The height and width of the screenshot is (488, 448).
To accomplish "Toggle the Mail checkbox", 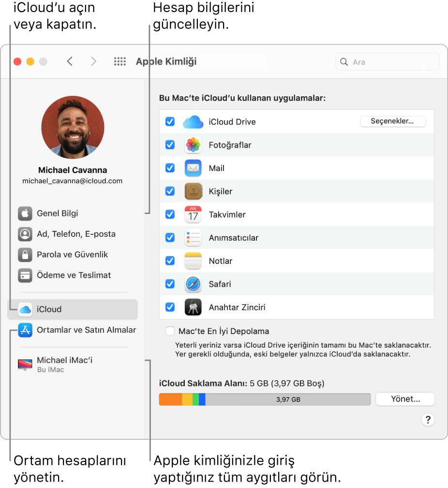I will pyautogui.click(x=170, y=168).
